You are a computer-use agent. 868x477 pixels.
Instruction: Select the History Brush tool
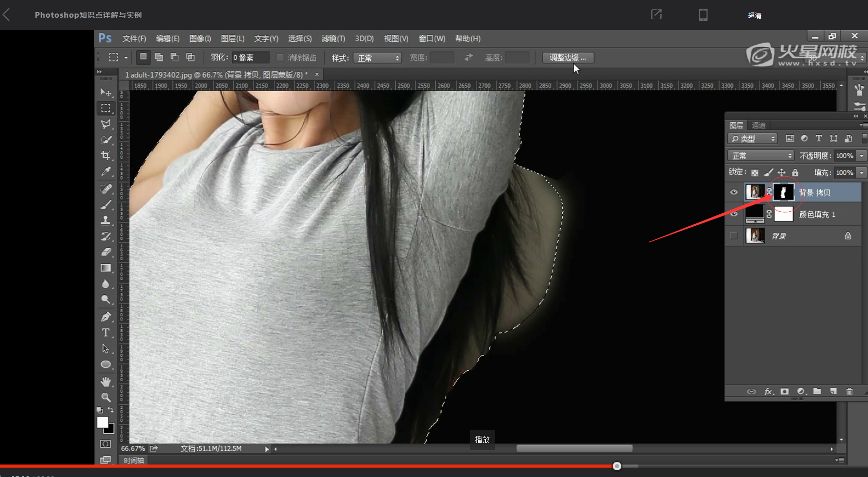106,236
